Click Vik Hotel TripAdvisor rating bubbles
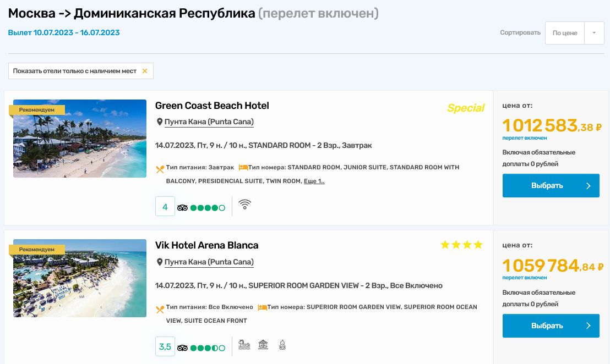 point(208,348)
